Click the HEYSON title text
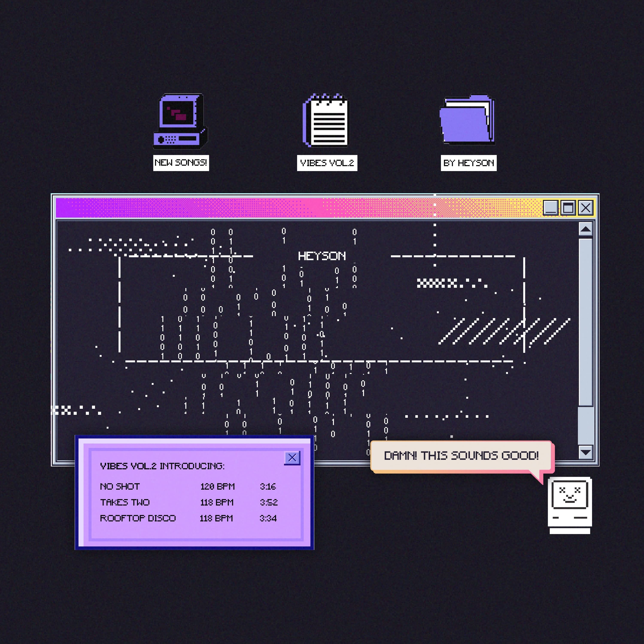 coord(322,256)
